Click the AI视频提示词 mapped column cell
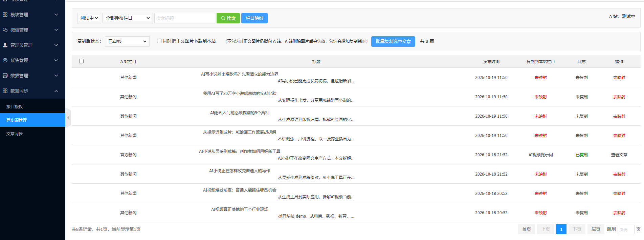The image size is (644, 240). (541, 155)
